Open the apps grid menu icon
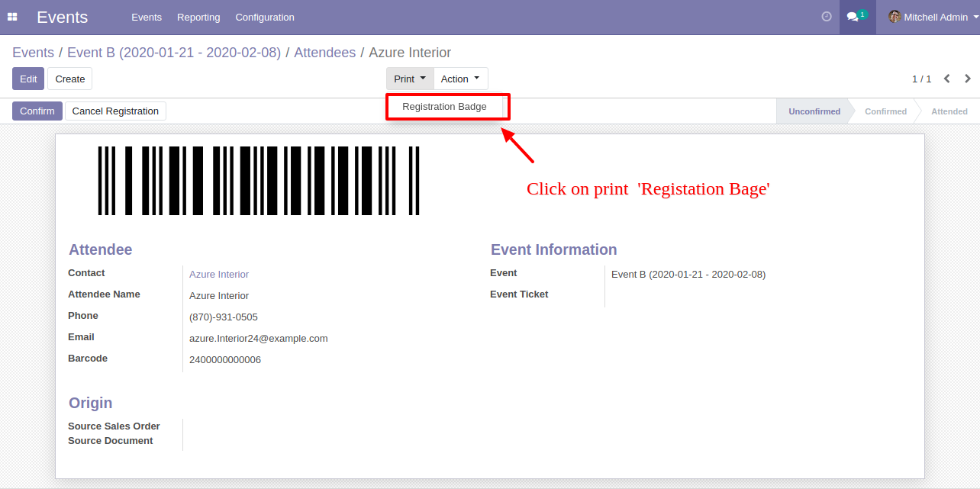Image resolution: width=980 pixels, height=489 pixels. (x=12, y=17)
